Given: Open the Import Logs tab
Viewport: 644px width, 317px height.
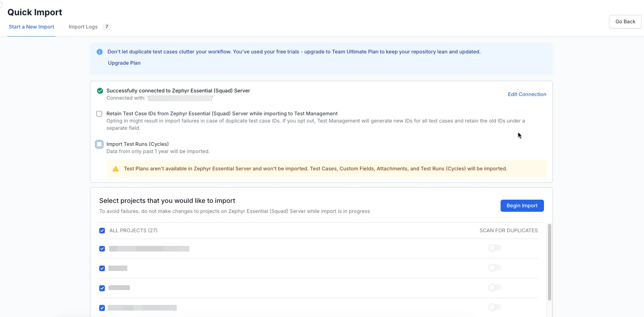Looking at the screenshot, I should [83, 27].
